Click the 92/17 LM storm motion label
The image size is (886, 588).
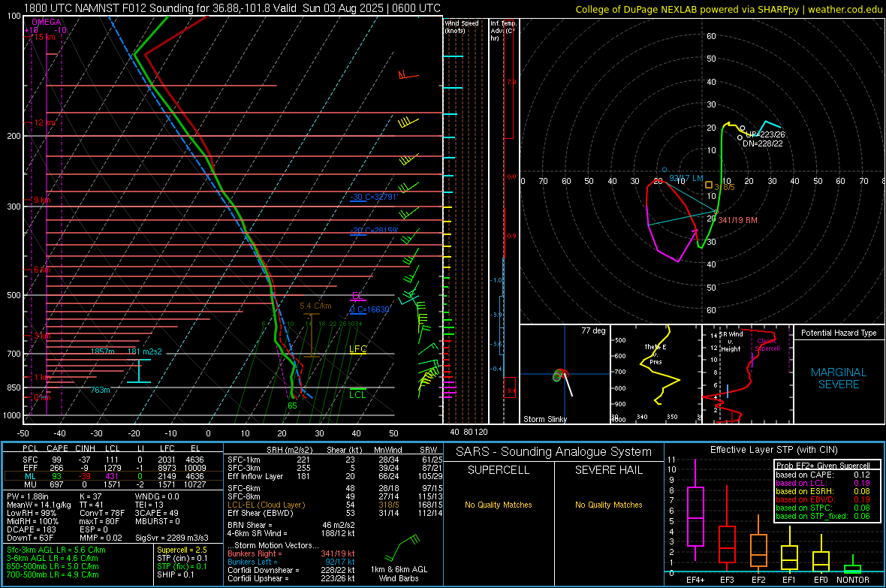[x=686, y=178]
